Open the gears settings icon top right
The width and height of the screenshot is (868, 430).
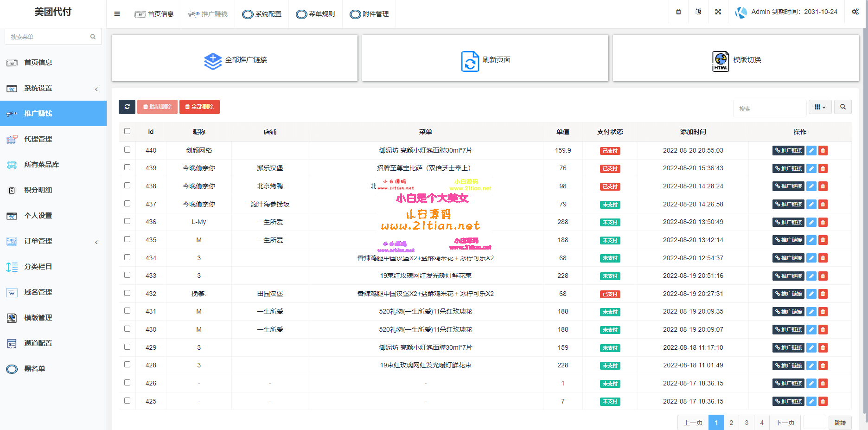[x=855, y=12]
